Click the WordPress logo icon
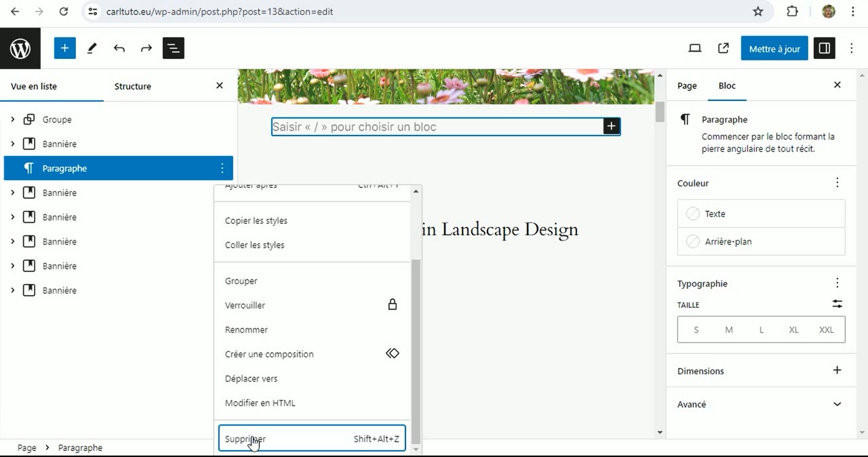The image size is (868, 457). tap(20, 49)
